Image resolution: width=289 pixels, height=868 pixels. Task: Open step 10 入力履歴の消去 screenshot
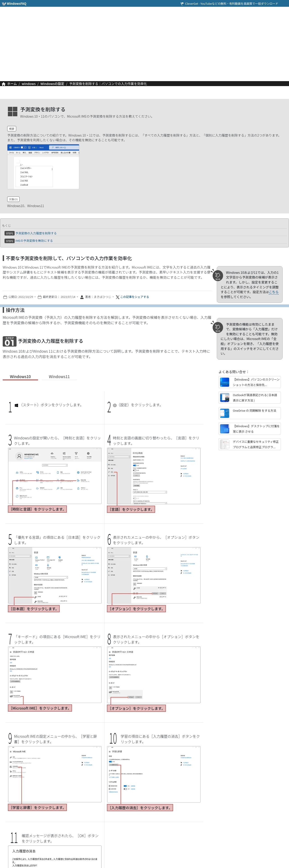(x=154, y=774)
